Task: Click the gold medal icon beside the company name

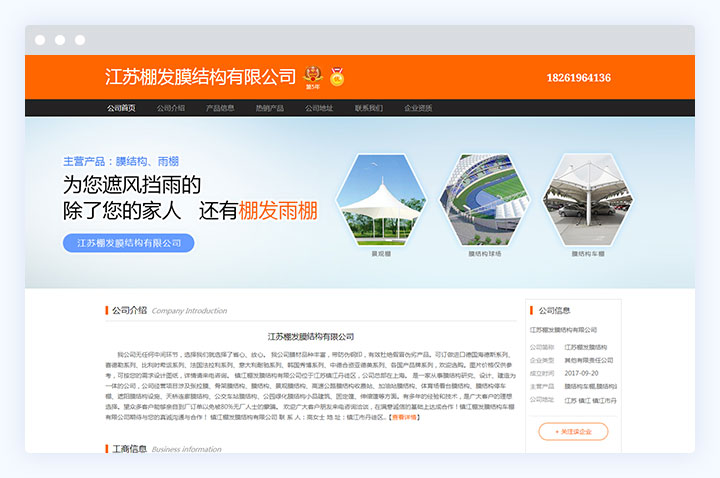Action: tap(337, 77)
